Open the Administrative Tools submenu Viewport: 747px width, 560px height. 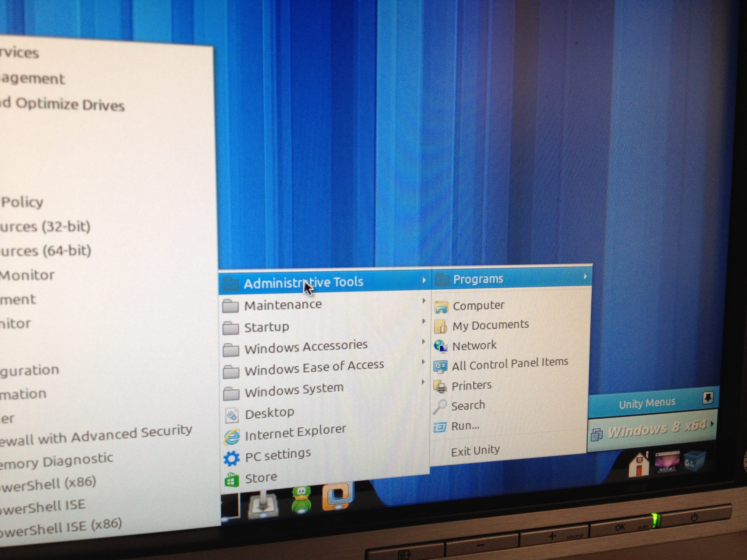(x=325, y=282)
